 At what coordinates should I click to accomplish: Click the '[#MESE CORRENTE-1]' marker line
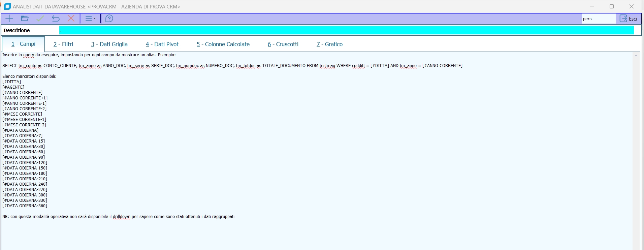click(24, 120)
